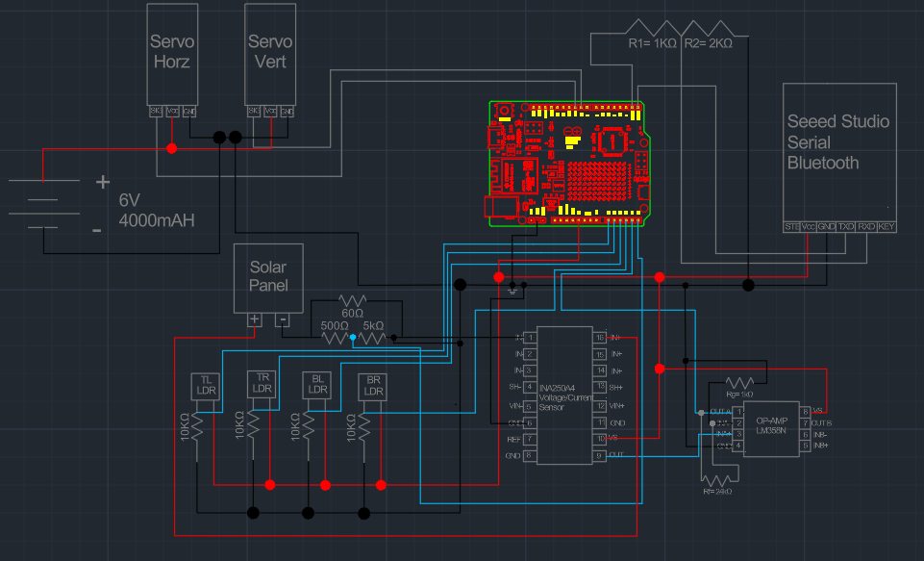This screenshot has width=924, height=561.
Task: Select the Rf= 24kΩ feedback resistor
Action: tap(716, 477)
